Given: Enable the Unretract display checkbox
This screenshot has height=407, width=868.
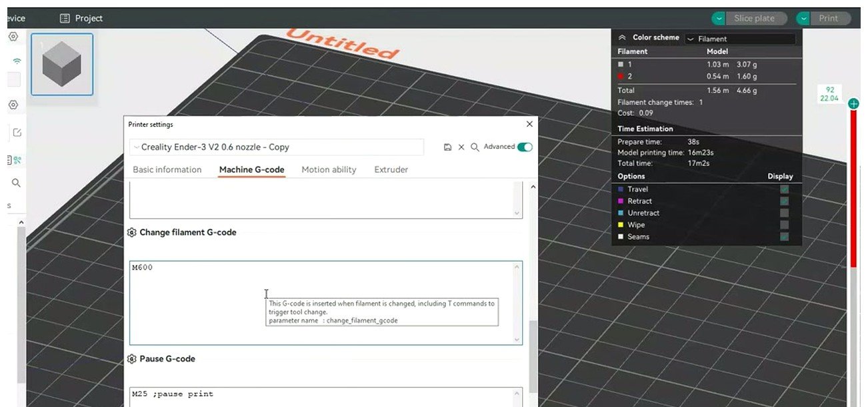Looking at the screenshot, I should [785, 214].
